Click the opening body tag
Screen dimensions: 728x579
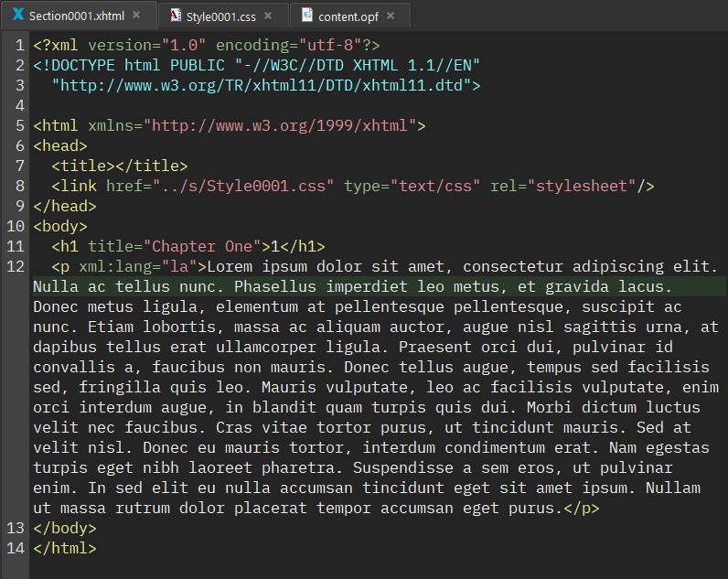[x=60, y=226]
